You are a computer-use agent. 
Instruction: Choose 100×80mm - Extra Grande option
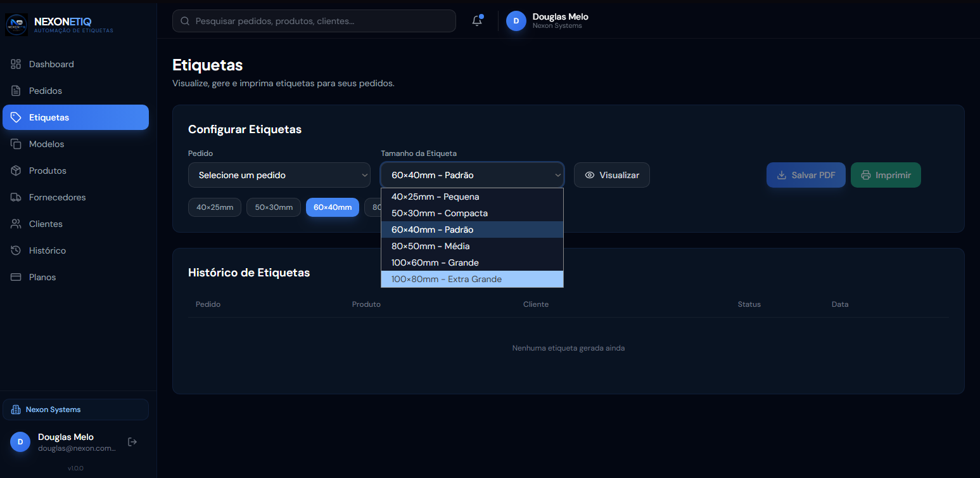click(472, 279)
